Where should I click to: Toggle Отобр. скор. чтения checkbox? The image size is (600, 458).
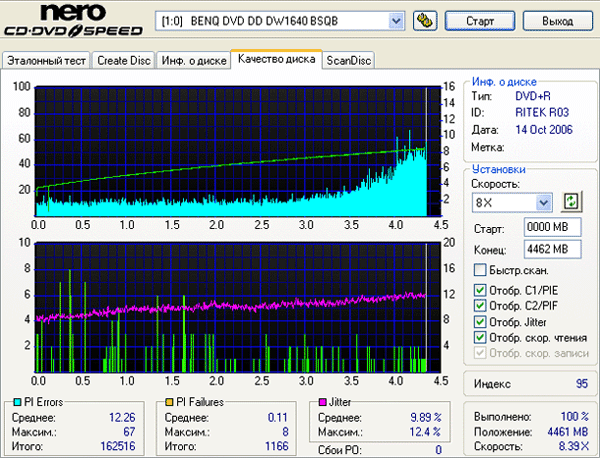pos(481,338)
